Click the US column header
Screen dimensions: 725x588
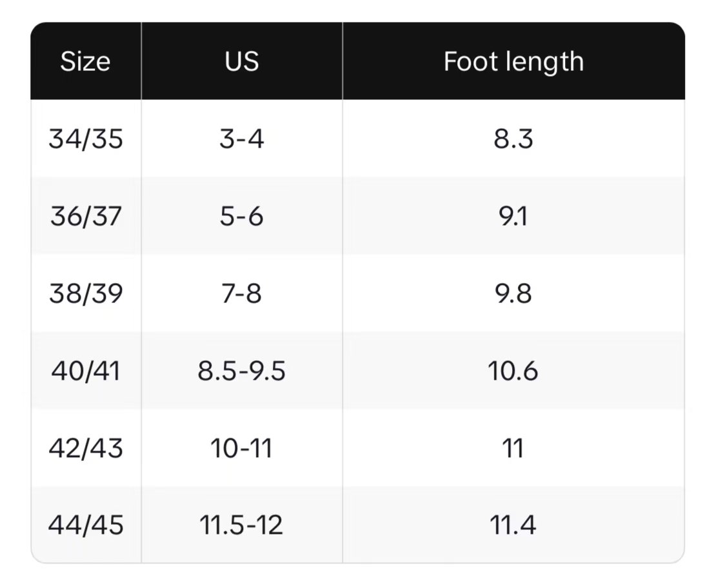pyautogui.click(x=242, y=62)
